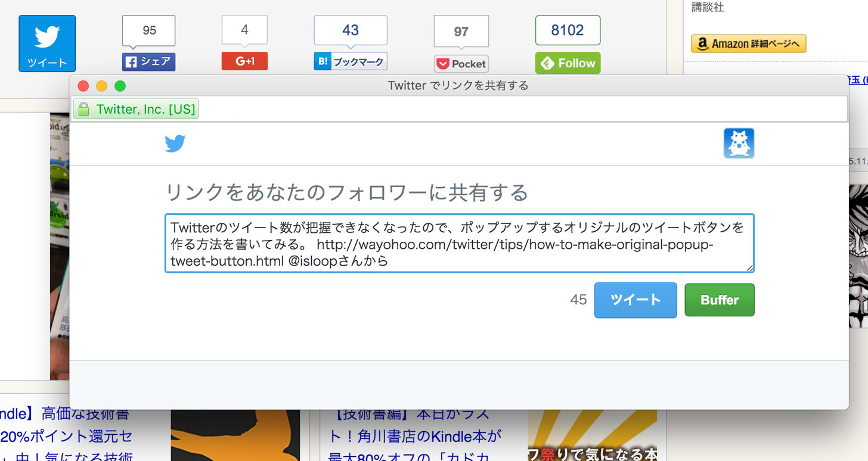The height and width of the screenshot is (461, 868).
Task: Grab the text area resize handle corner
Action: click(749, 268)
